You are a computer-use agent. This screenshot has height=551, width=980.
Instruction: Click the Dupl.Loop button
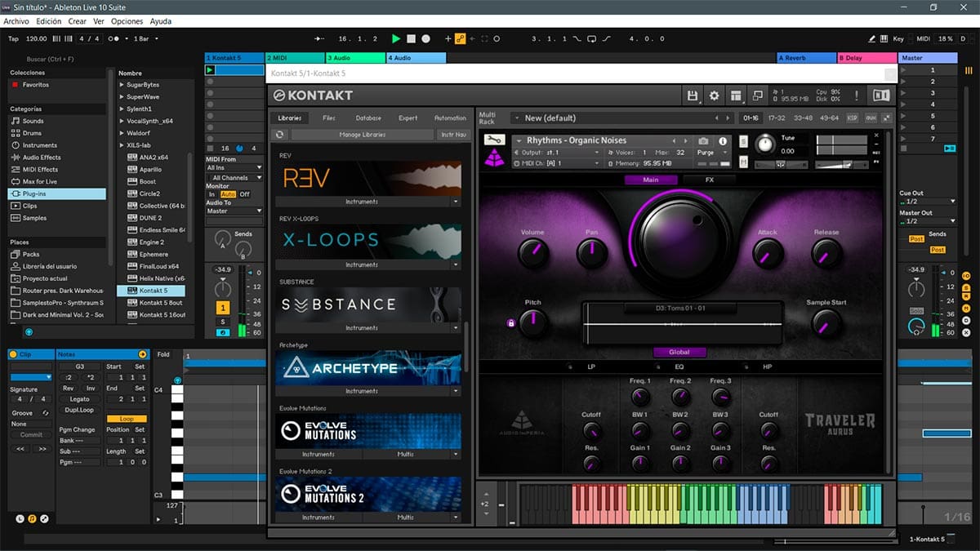pos(81,410)
